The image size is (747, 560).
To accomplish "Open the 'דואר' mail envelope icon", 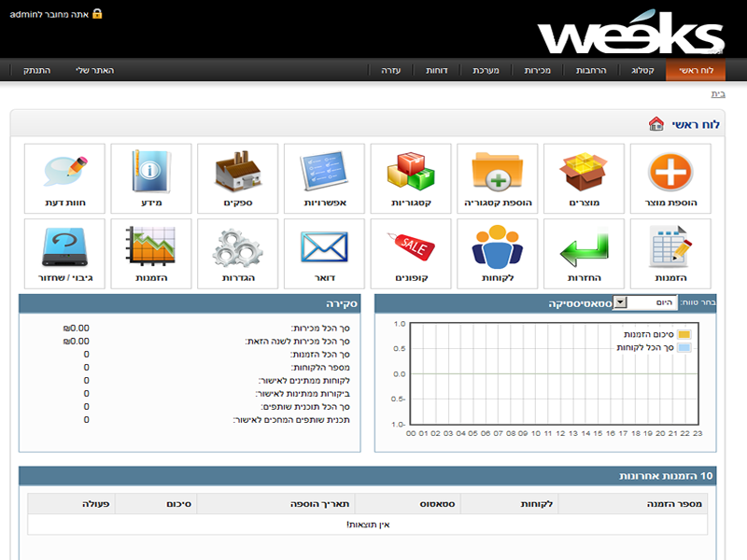I will coord(324,246).
